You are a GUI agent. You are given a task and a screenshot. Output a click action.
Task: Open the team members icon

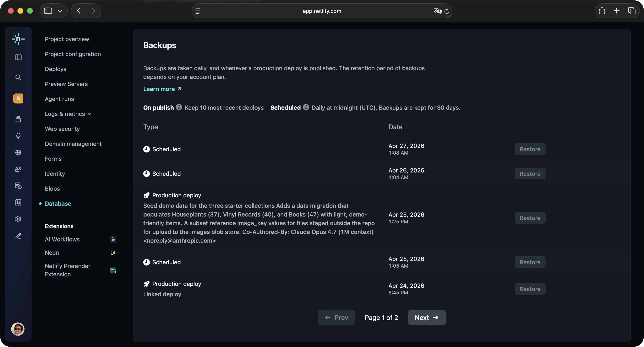pyautogui.click(x=18, y=169)
